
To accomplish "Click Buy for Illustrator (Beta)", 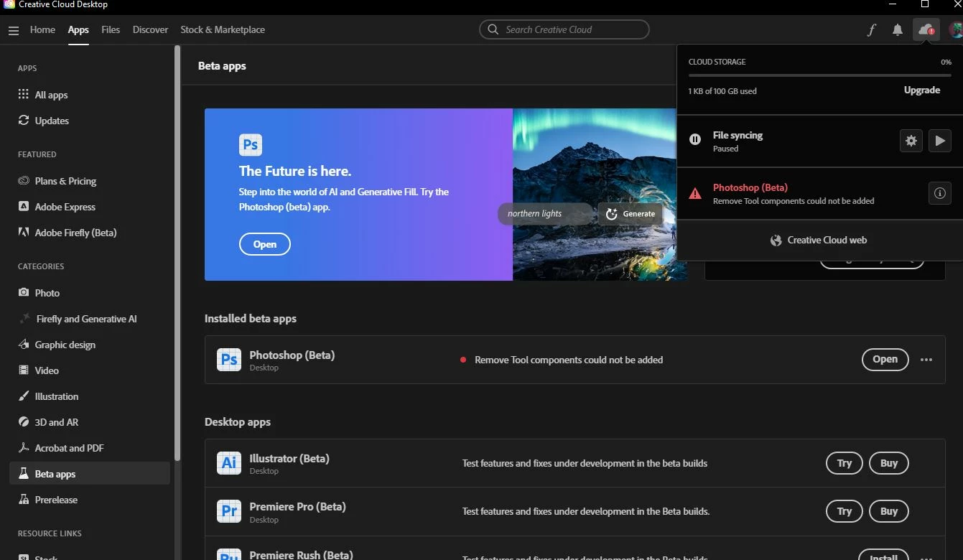I will [x=889, y=463].
